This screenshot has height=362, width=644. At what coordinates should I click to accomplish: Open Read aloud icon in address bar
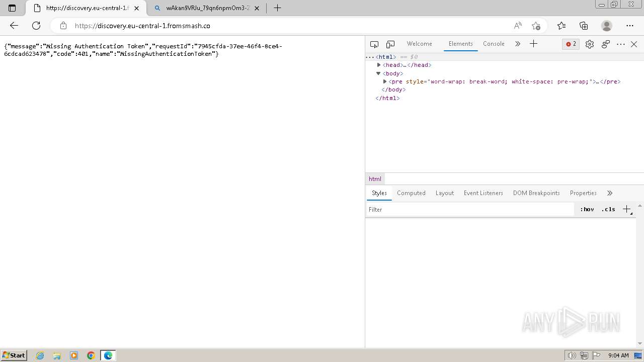coord(518,26)
